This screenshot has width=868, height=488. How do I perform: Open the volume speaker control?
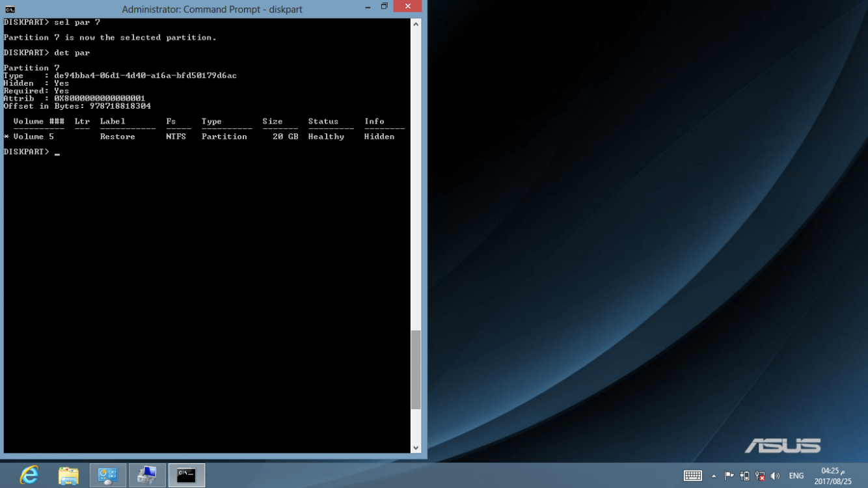coord(775,476)
